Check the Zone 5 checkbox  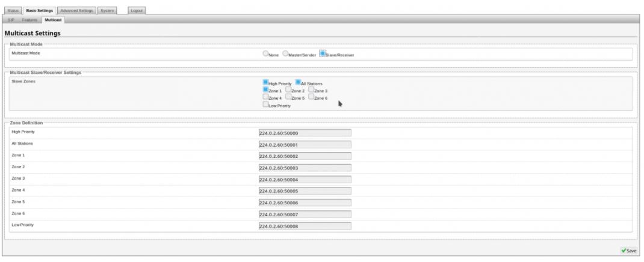(288, 97)
